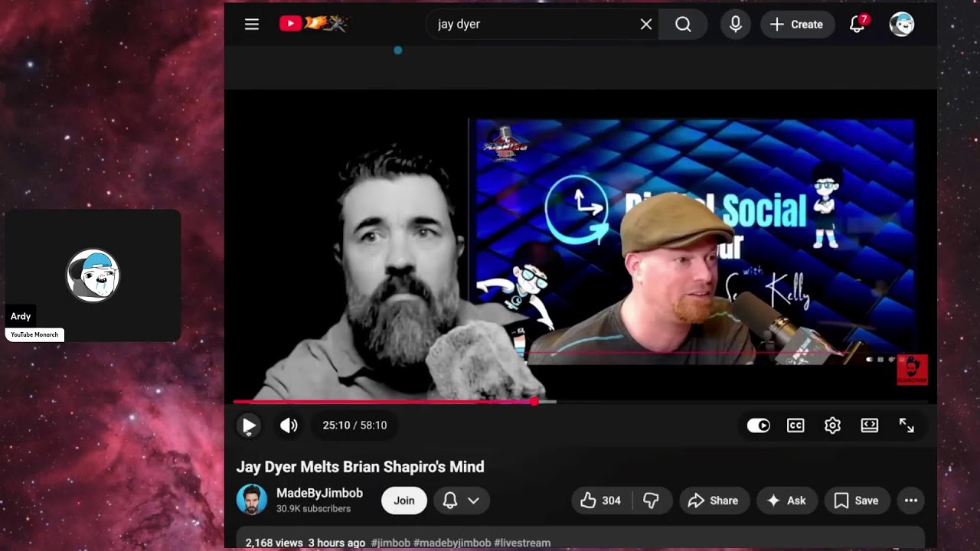Open the MadeByJimbob channel name link

click(319, 494)
